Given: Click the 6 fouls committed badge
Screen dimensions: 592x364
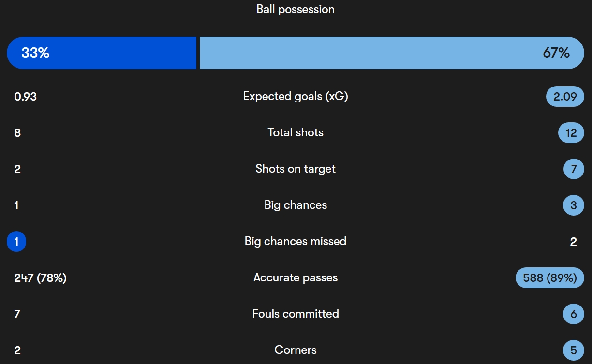Looking at the screenshot, I should click(x=574, y=314).
